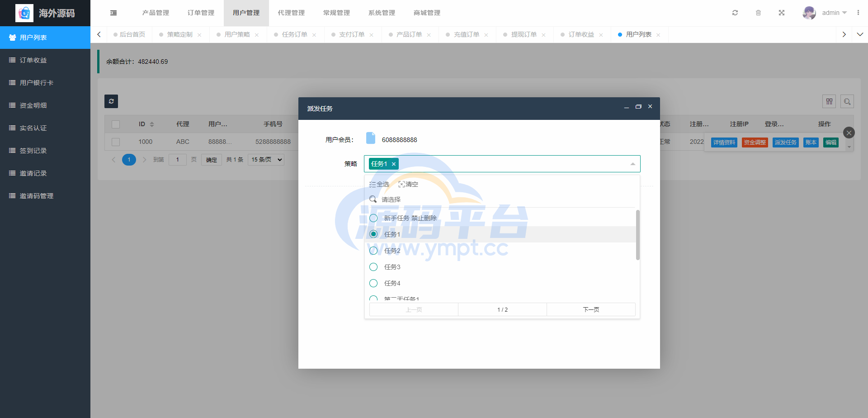Click the 派发任务 row button
The width and height of the screenshot is (868, 418).
click(x=786, y=142)
